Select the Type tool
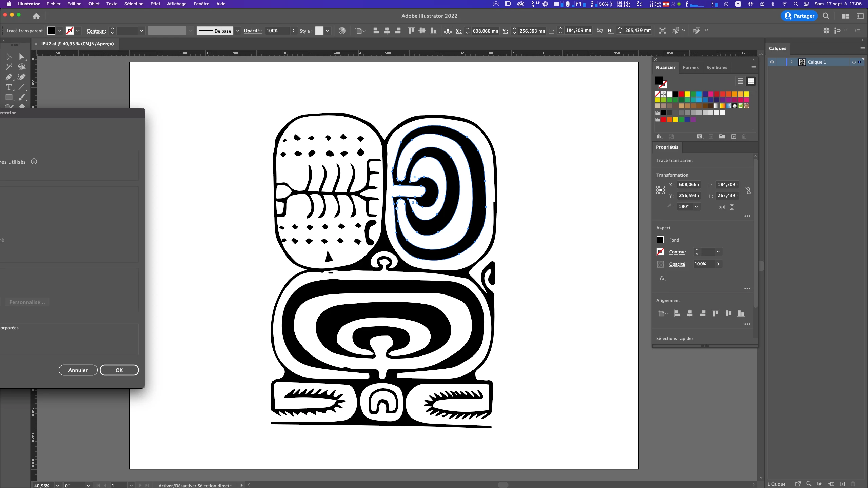Screen dimensions: 868x488 9,87
